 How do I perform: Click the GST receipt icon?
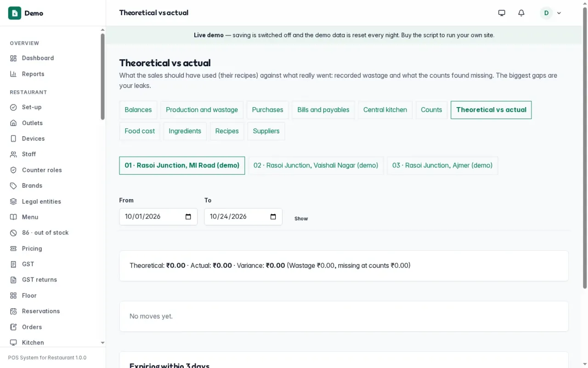coord(13,264)
